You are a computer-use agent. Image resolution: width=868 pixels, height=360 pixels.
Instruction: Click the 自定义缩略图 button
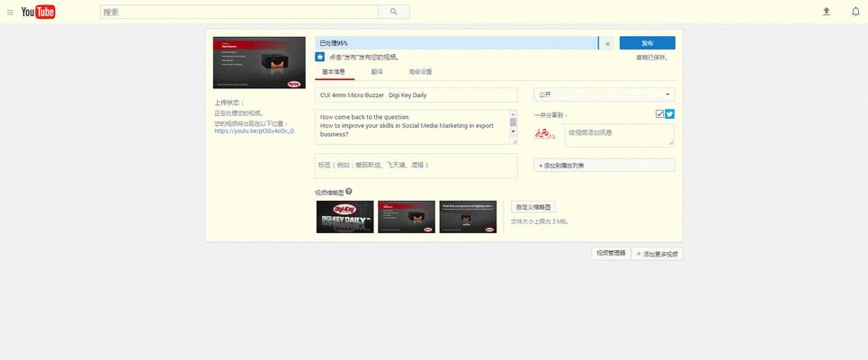pyautogui.click(x=533, y=207)
